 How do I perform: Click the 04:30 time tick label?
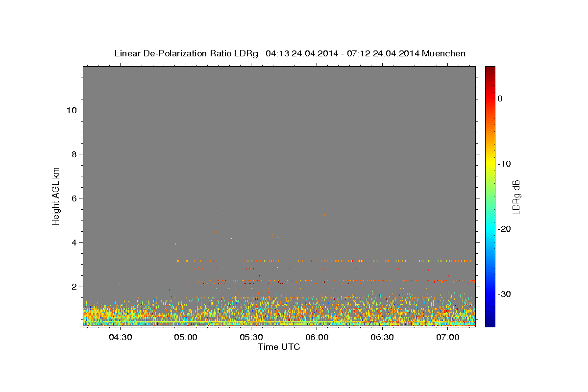[121, 337]
